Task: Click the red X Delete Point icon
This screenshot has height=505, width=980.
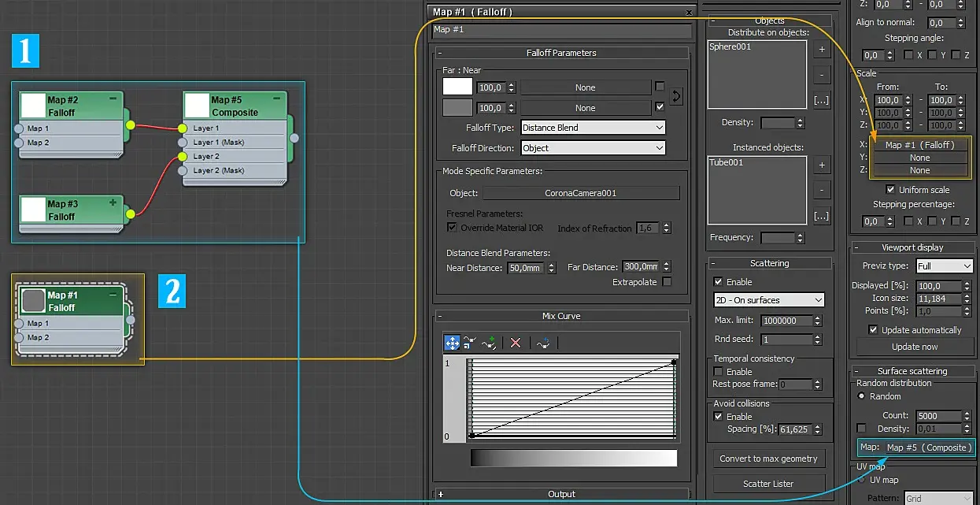Action: click(516, 343)
